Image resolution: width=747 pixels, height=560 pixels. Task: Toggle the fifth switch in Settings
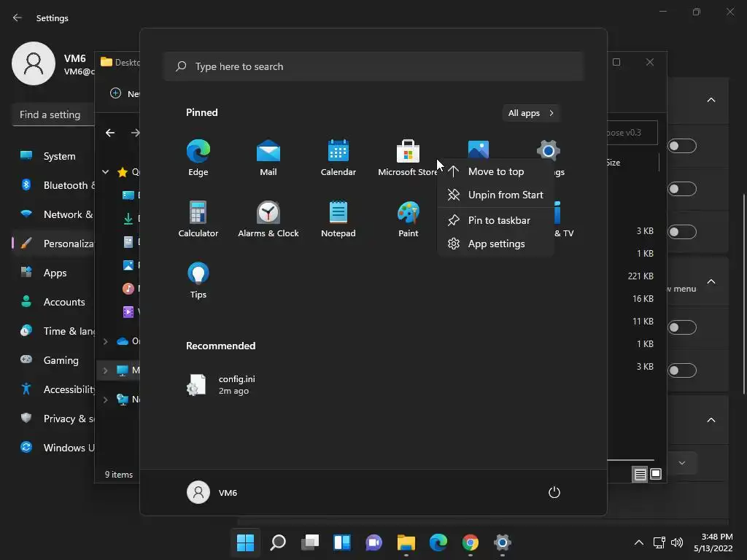[682, 370]
